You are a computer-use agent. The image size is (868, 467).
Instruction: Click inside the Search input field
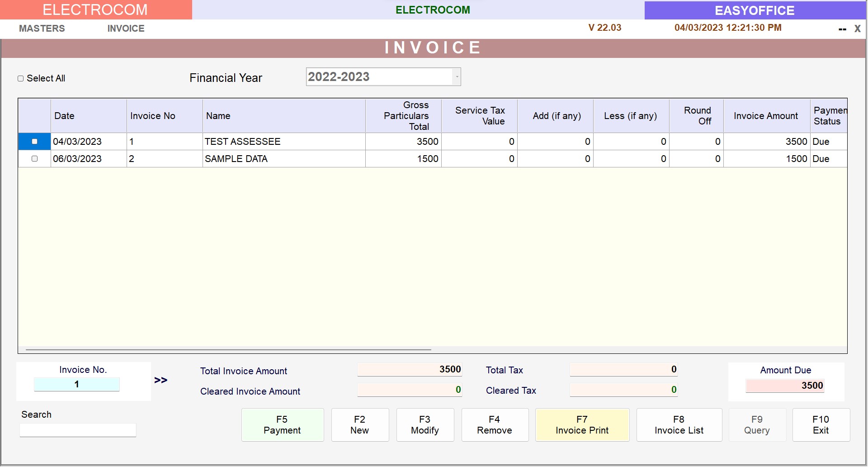point(77,430)
